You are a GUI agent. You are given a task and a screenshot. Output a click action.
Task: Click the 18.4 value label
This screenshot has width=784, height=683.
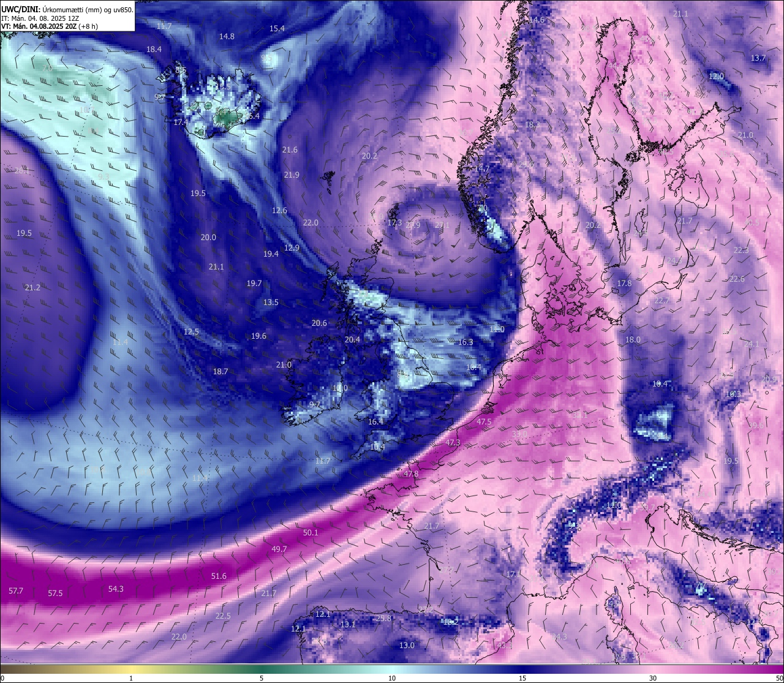coord(154,49)
